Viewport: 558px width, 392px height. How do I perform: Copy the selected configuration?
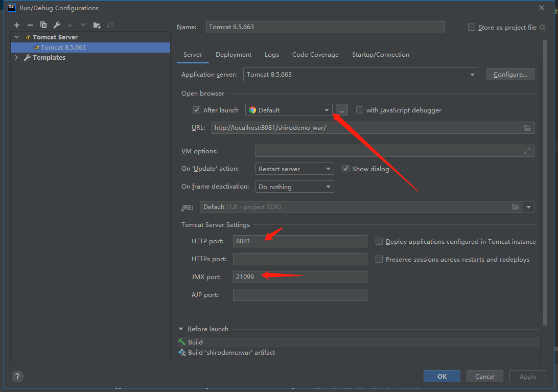pyautogui.click(x=43, y=25)
